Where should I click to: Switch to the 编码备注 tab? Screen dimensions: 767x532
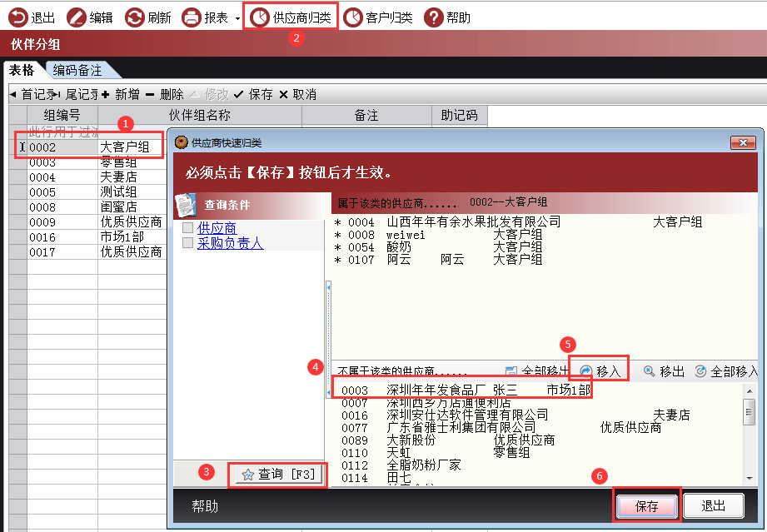77,71
